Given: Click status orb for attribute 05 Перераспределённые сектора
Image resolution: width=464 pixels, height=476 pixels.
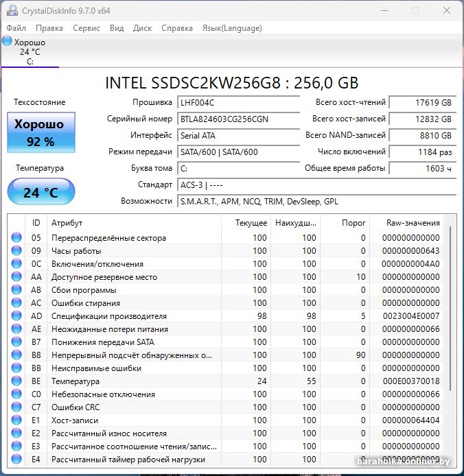Looking at the screenshot, I should [16, 237].
